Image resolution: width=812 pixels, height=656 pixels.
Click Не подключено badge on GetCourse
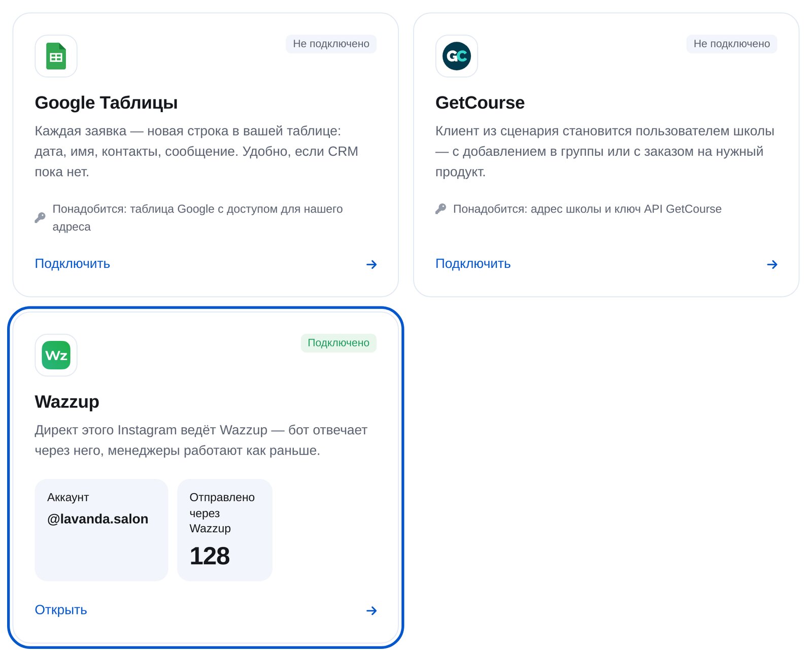tap(732, 44)
